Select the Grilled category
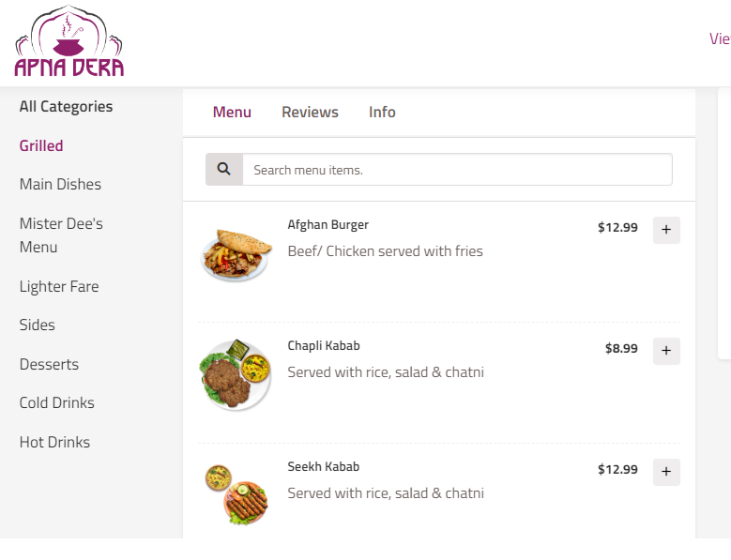Viewport: 731px width, 560px height. 41,146
